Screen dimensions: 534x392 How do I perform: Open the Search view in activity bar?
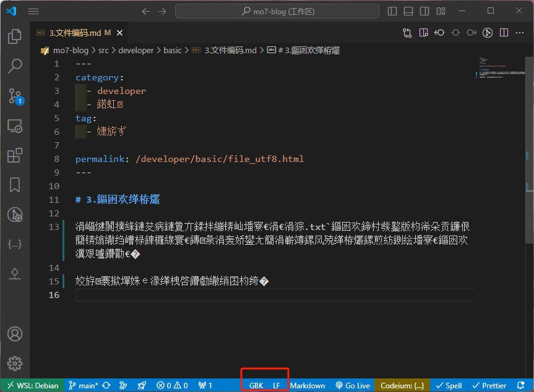[x=15, y=66]
